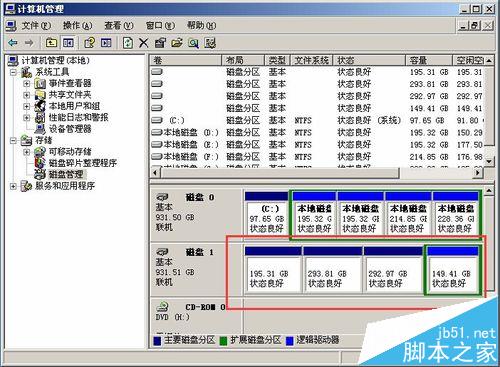Expand the 可移动存储 tree node
The width and height of the screenshot is (500, 367).
tap(27, 152)
